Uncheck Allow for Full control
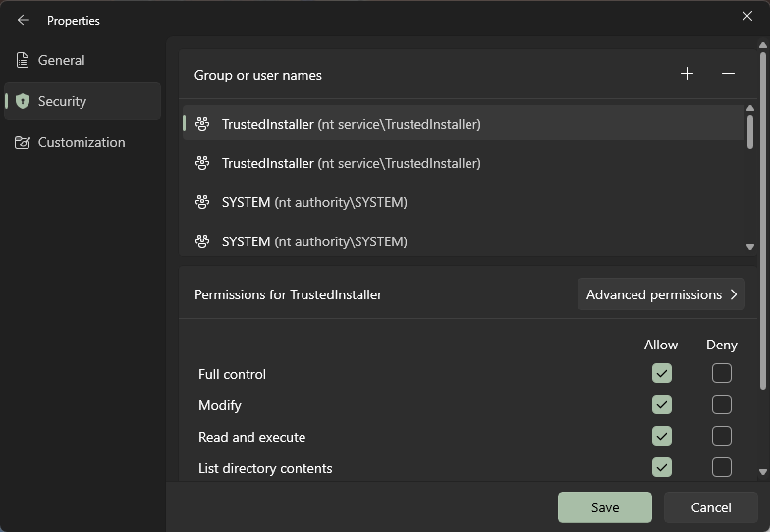 [661, 373]
